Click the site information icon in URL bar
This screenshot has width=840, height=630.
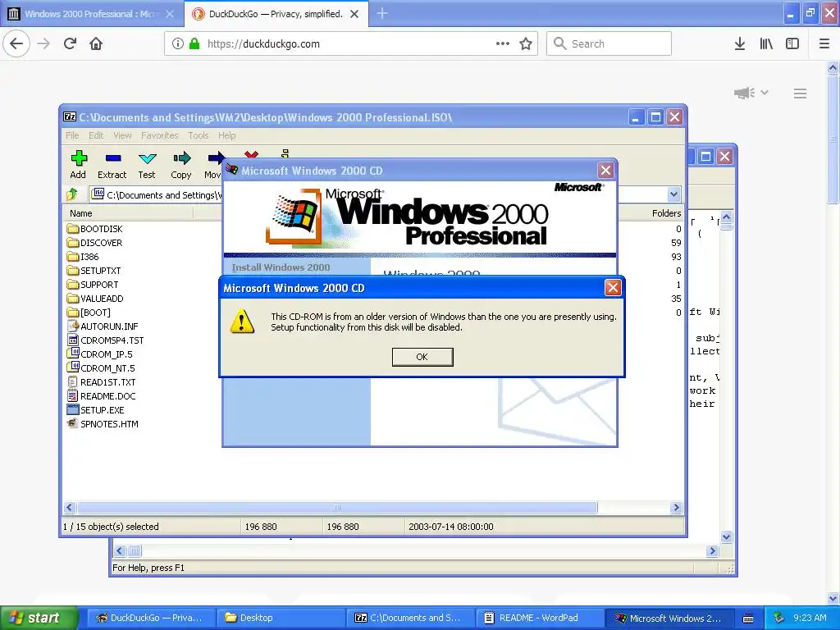[x=178, y=43]
